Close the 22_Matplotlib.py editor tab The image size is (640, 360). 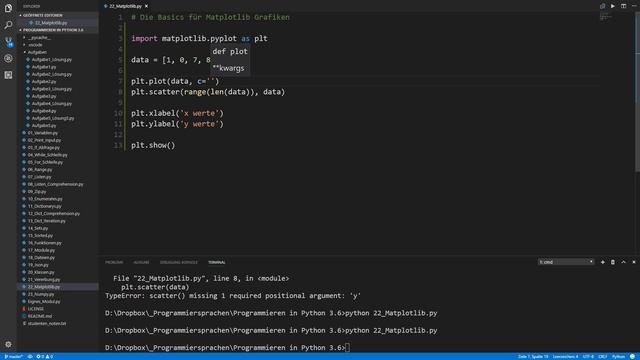pyautogui.click(x=146, y=6)
